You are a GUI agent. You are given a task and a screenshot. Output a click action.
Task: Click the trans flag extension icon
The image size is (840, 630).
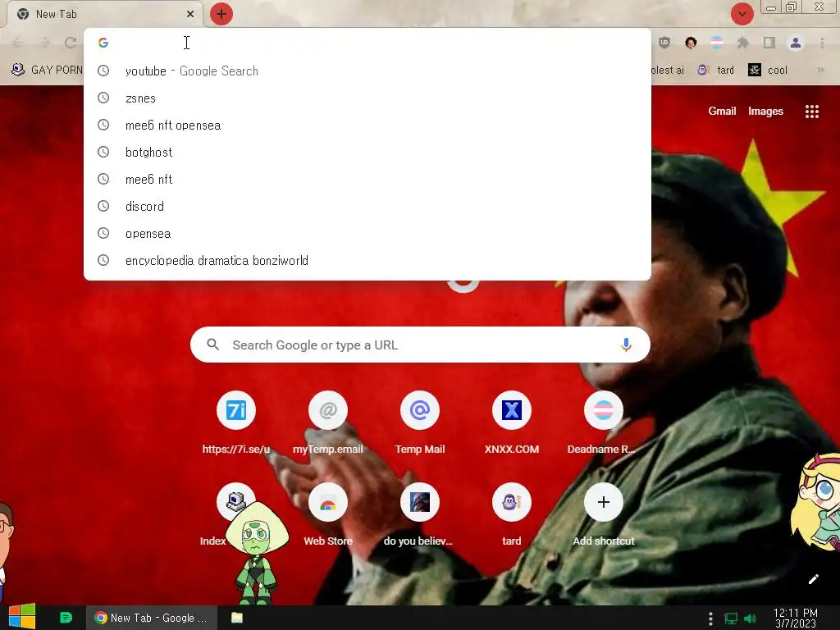pos(717,43)
